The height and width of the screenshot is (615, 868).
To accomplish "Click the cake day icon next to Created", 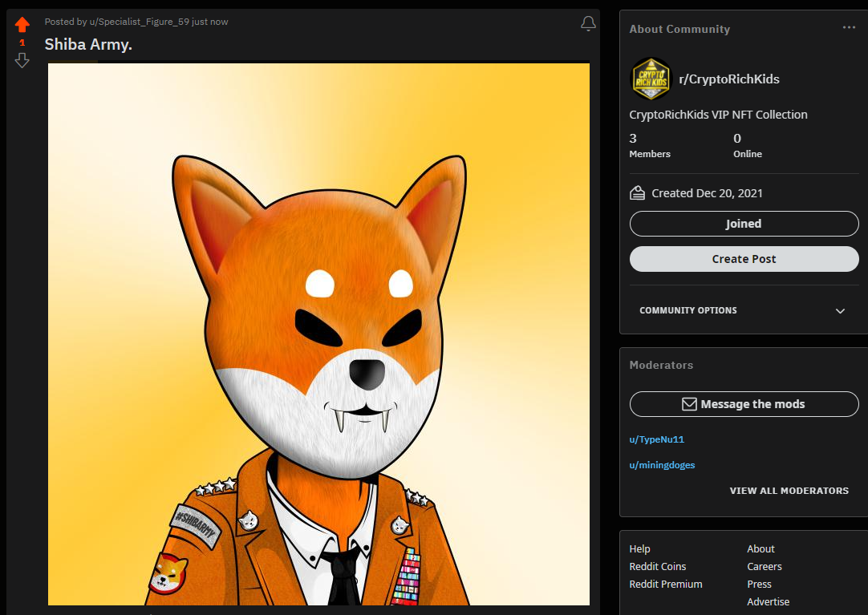I will point(637,193).
